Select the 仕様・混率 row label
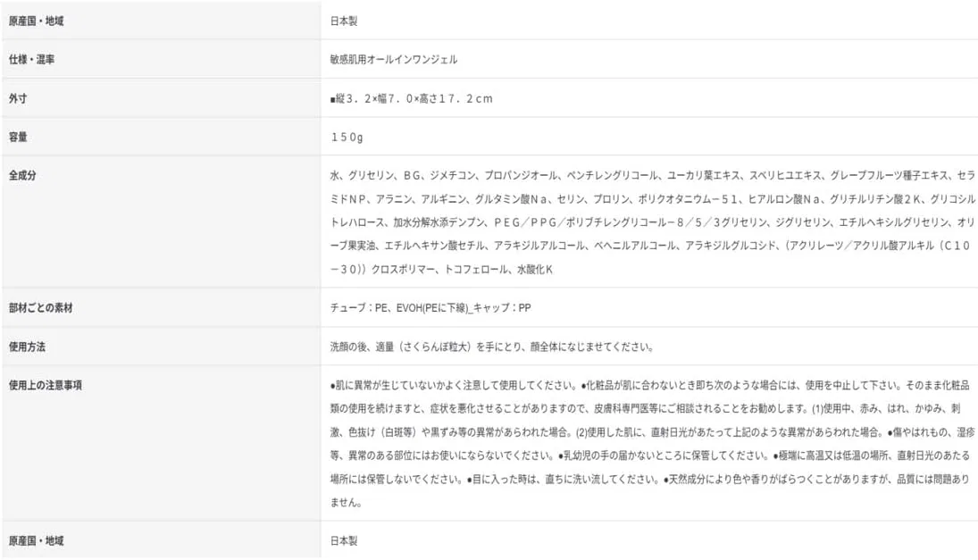This screenshot has height=560, width=978. 31,60
